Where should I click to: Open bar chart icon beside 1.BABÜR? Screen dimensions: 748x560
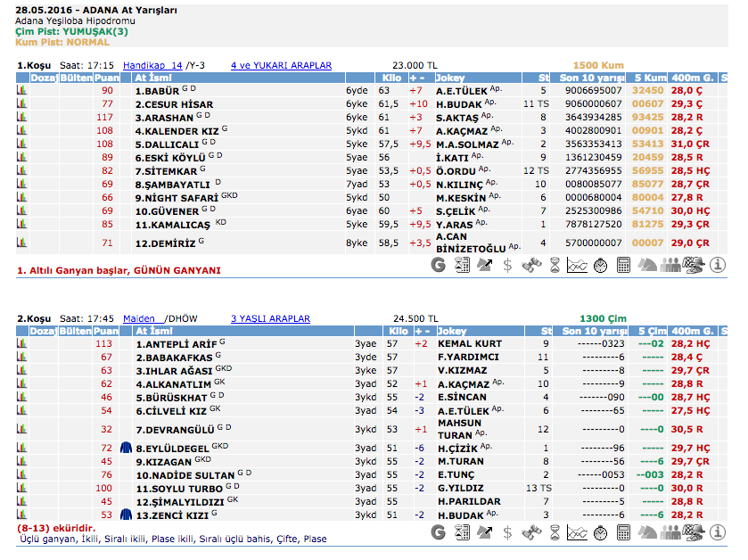click(21, 91)
